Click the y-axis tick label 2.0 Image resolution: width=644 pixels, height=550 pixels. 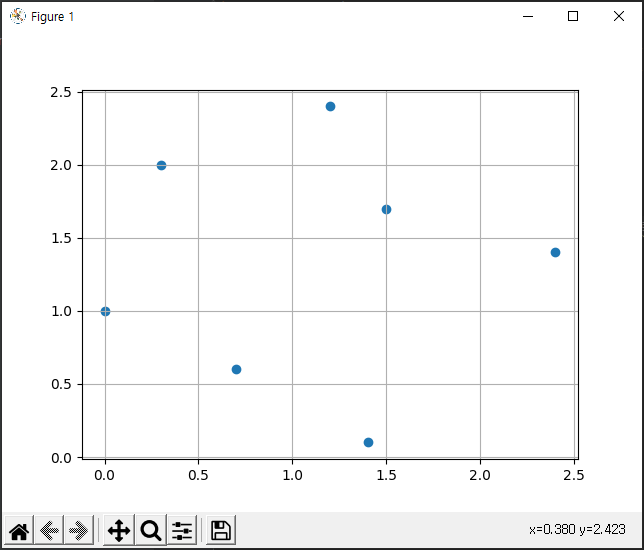tap(61, 166)
